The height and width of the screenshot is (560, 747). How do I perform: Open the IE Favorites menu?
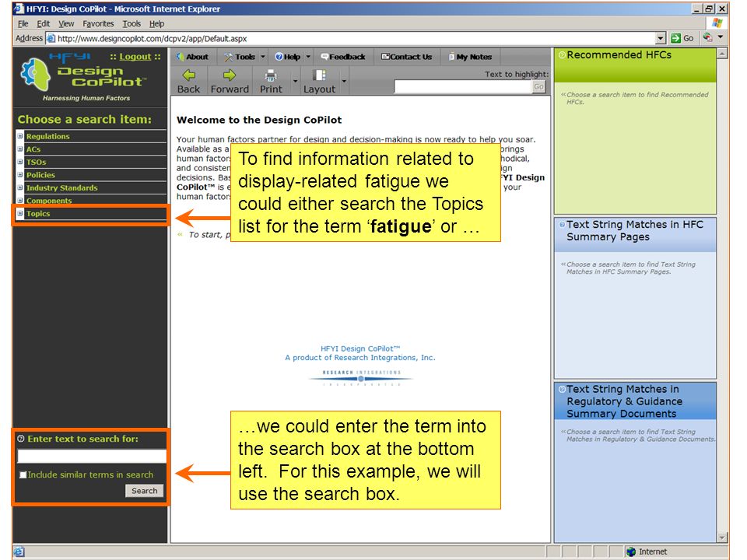pyautogui.click(x=98, y=23)
